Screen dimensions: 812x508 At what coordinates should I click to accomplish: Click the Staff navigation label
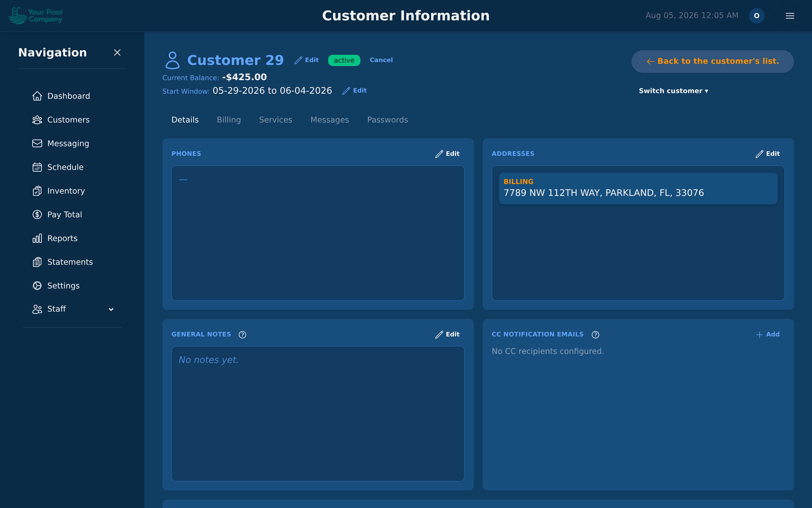pos(56,309)
